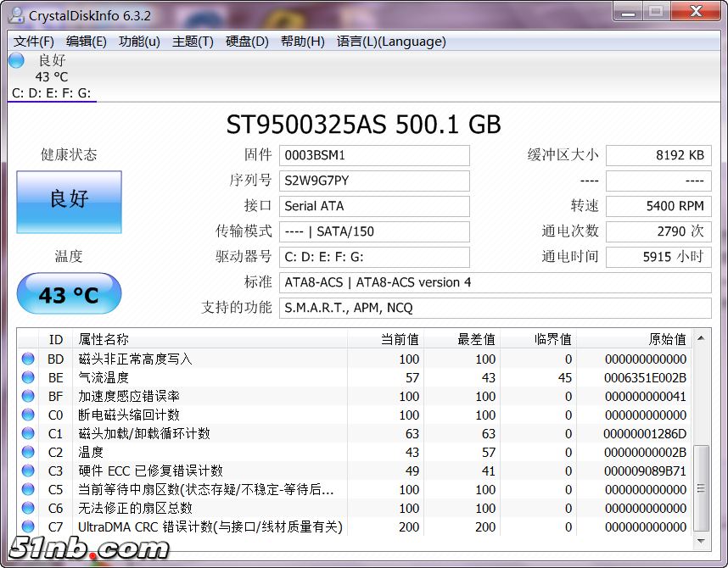Click the 属性名称 column header

[x=104, y=339]
